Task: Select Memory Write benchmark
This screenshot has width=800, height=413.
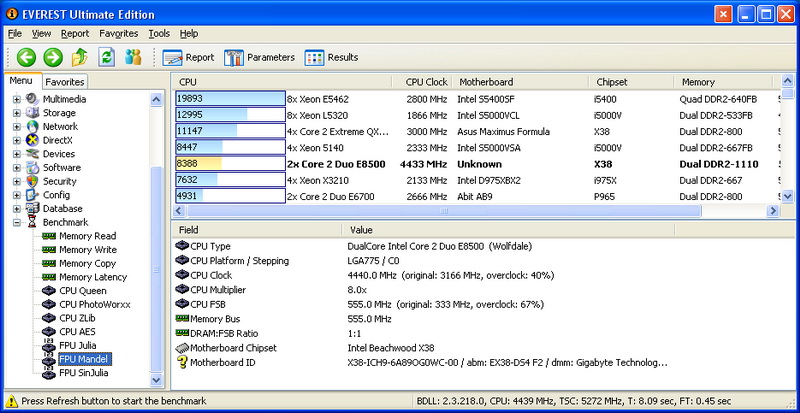Action: coord(88,250)
